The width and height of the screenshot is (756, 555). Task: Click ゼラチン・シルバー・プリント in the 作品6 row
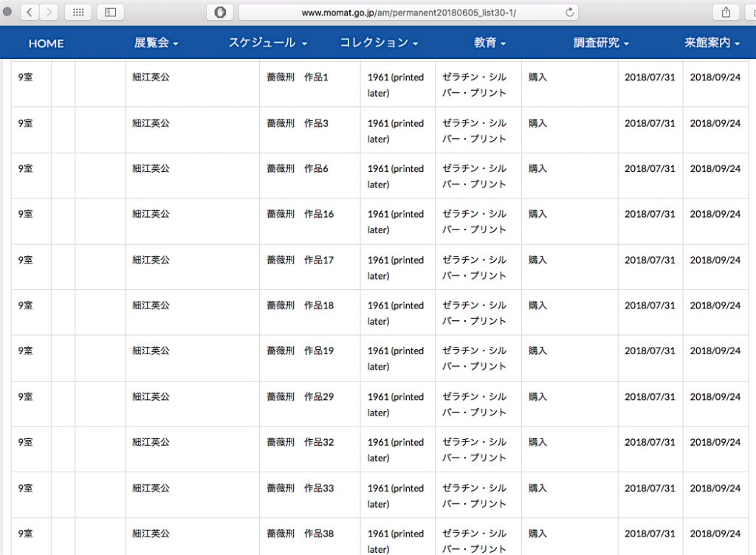475,176
